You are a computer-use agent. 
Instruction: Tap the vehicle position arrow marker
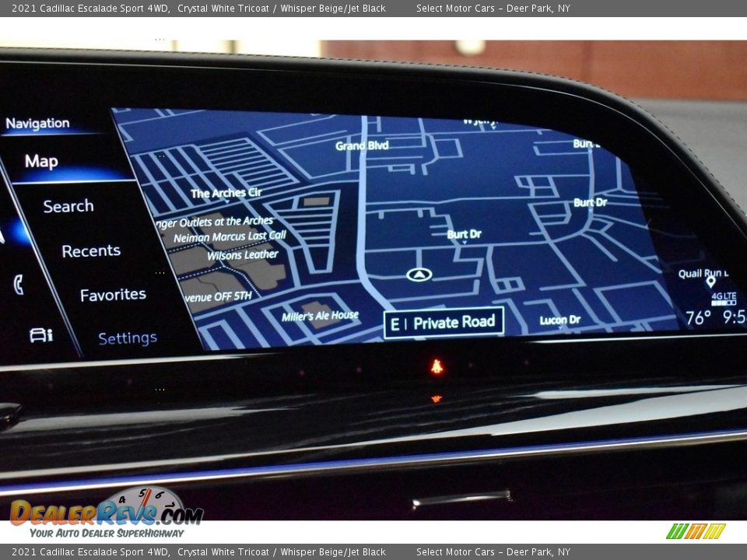[419, 275]
